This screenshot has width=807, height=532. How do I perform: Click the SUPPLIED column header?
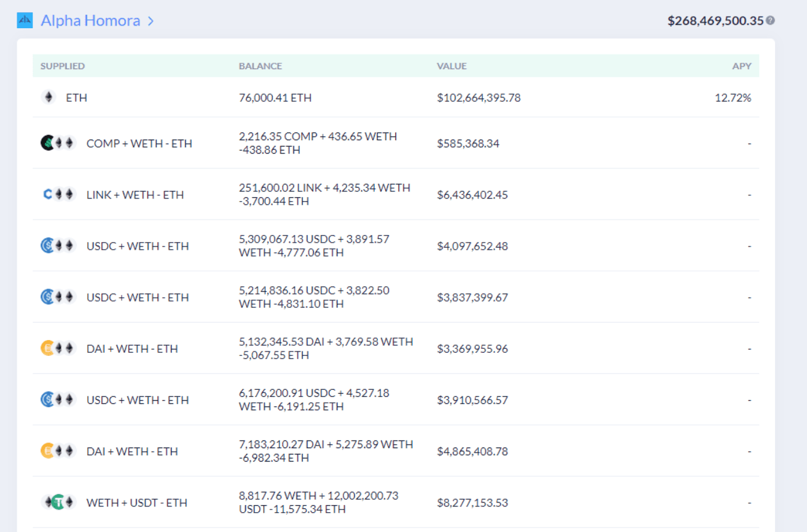click(x=63, y=66)
